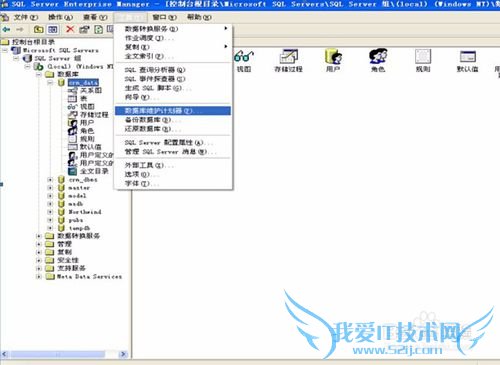Select the msdb database label
The width and height of the screenshot is (500, 365).
click(x=76, y=204)
